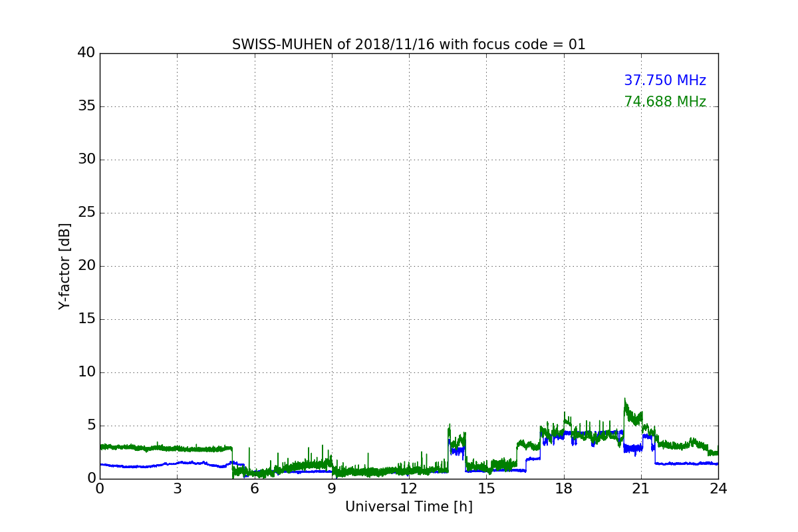Click y-axis tick label '15'
Screen dimensions: 798x532
tap(86, 319)
